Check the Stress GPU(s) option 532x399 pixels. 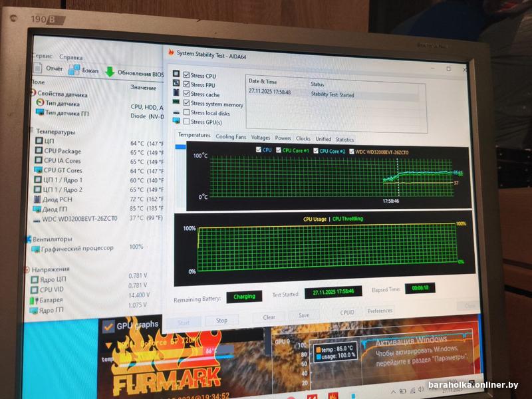coord(186,121)
